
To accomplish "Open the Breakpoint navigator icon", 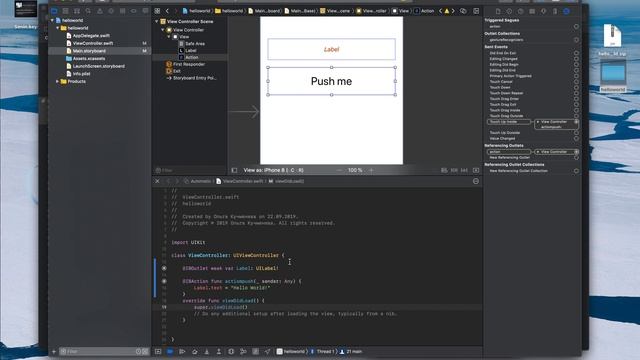I will (x=134, y=11).
